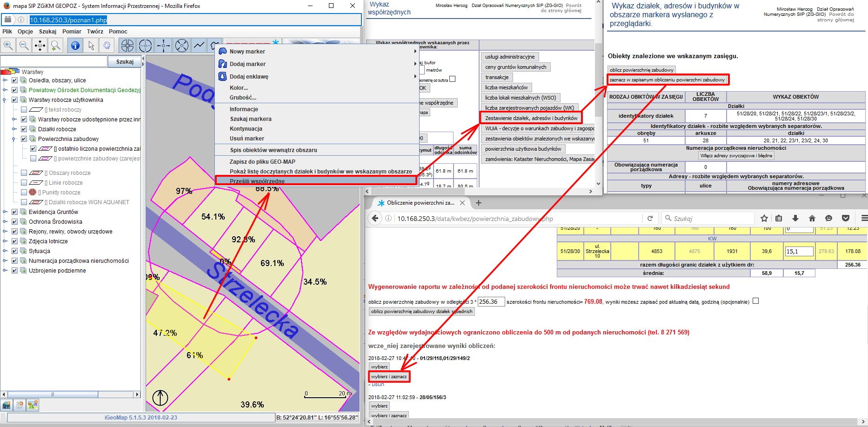Click the Zestawienie działek, adresów i budynków button
The height and width of the screenshot is (427, 868).
tap(531, 118)
